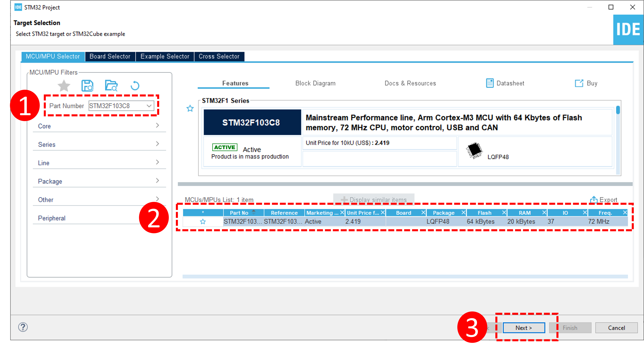Viewport: 644px width, 362px height.
Task: Expand the Series filter section
Action: (x=99, y=144)
